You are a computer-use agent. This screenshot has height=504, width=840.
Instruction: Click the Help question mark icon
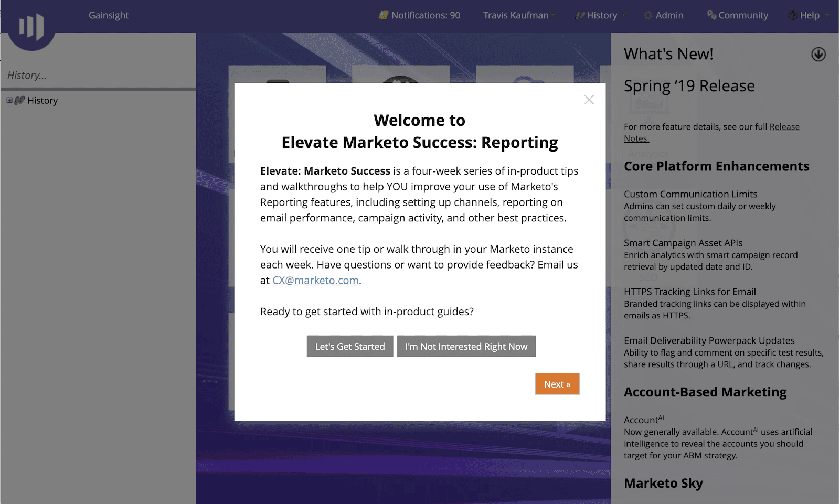coord(793,15)
